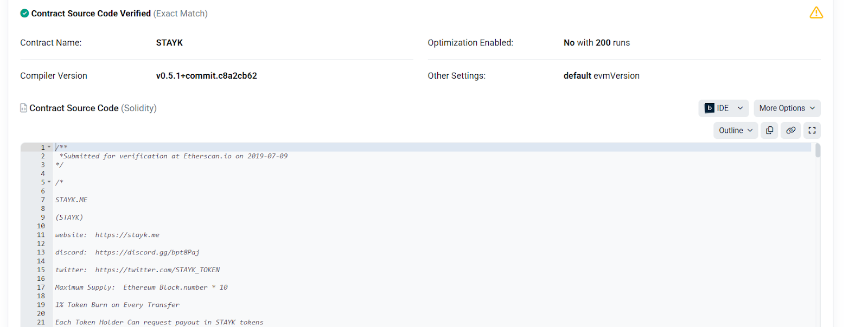This screenshot has height=327, width=868.
Task: Click the STAYK contract name value
Action: pos(169,43)
